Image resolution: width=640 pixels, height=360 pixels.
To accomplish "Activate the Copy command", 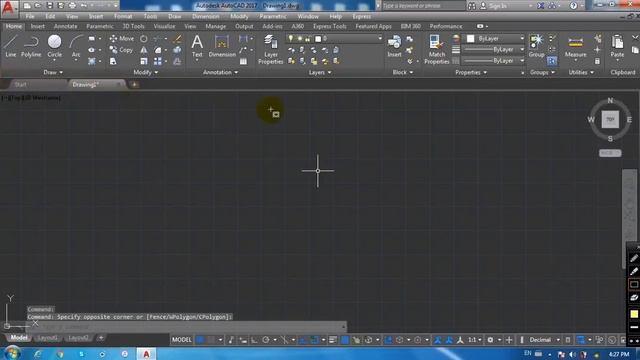I will [x=121, y=50].
